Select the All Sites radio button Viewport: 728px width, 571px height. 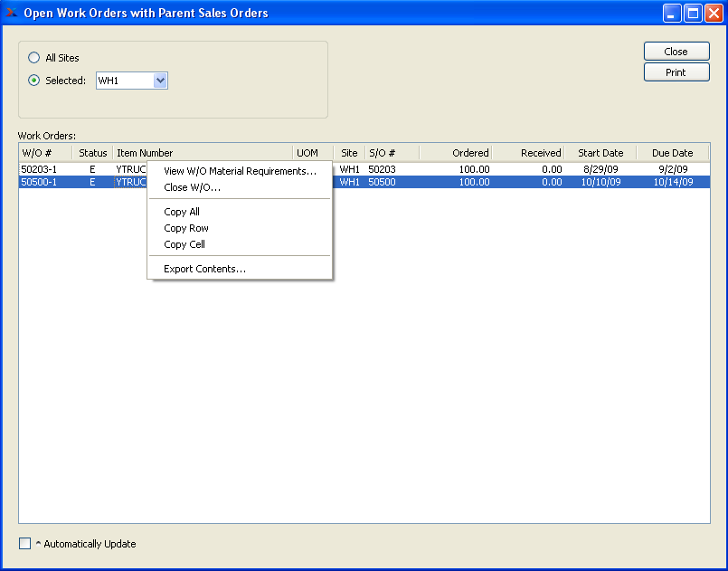tap(34, 58)
